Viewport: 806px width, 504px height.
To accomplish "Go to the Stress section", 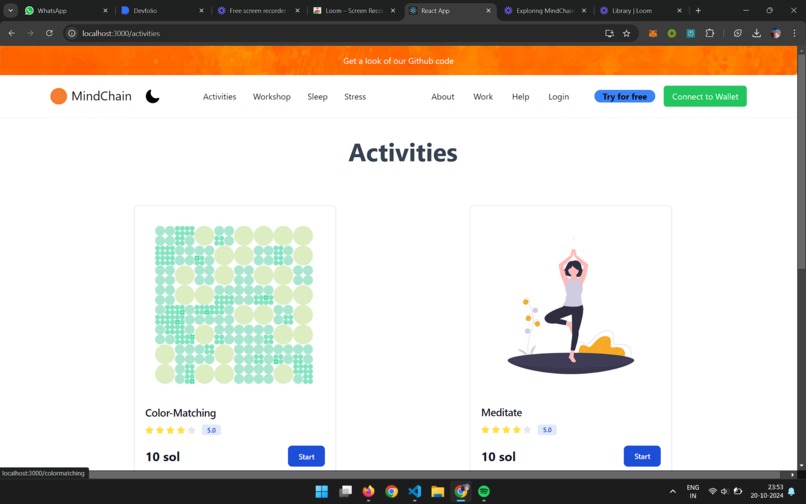I will (x=355, y=97).
